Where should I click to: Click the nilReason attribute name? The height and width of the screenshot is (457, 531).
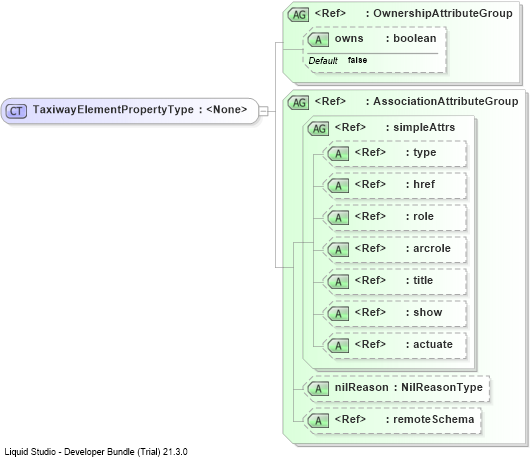coord(361,387)
